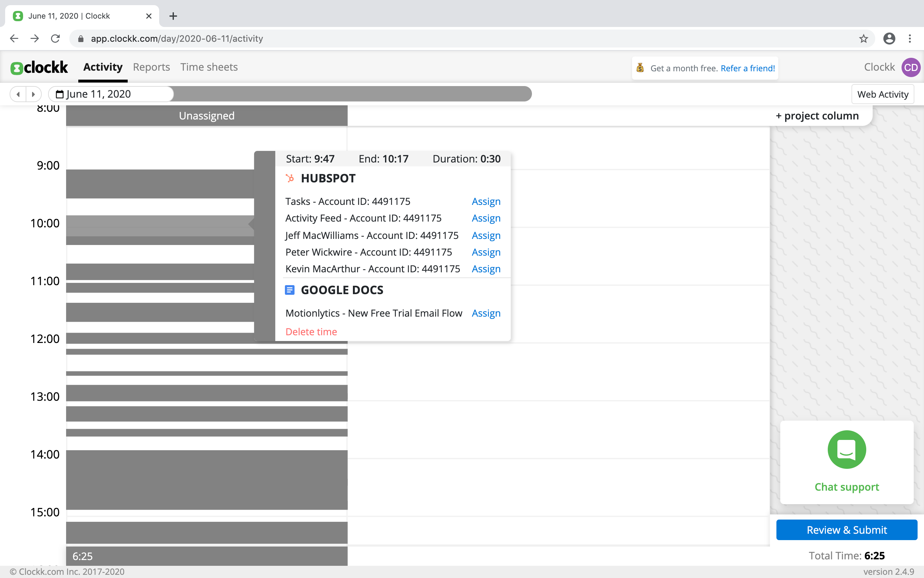The height and width of the screenshot is (578, 924).
Task: Click 'Kevin MacArthur - Account ID: 4491175' text
Action: point(373,269)
